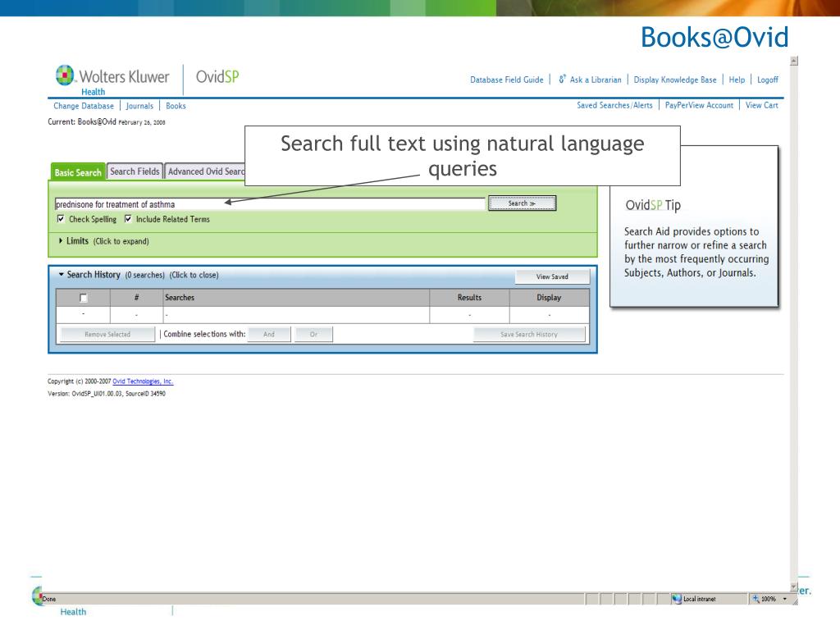Switch to the Search Fields tab
Viewport: 840px width, 630px height.
tap(135, 171)
